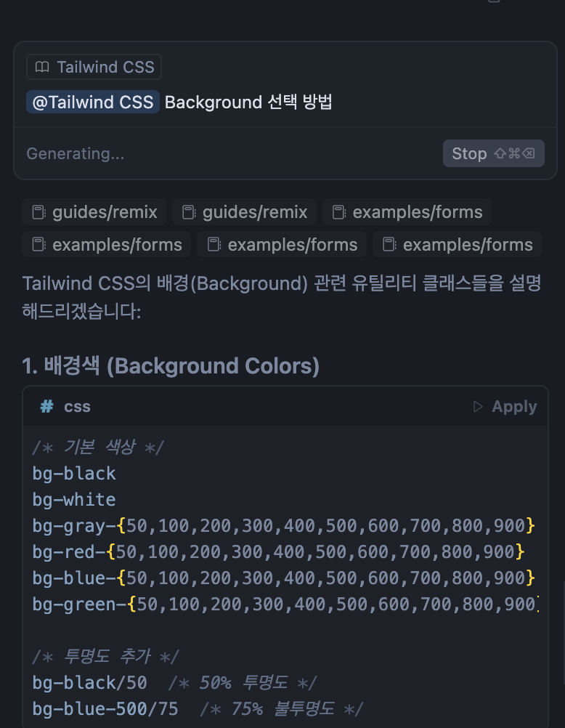Click the Stop generation button

pyautogui.click(x=494, y=153)
